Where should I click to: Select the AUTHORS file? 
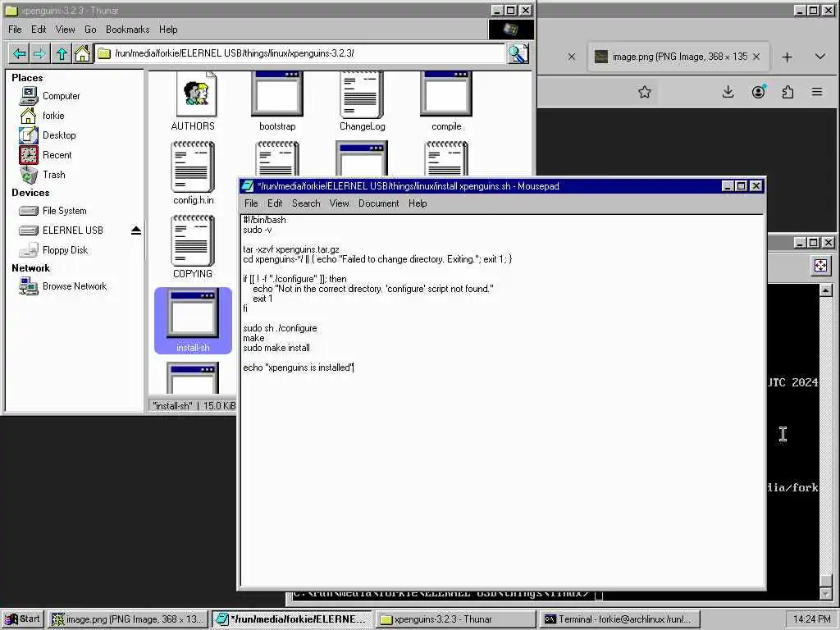pos(193,102)
